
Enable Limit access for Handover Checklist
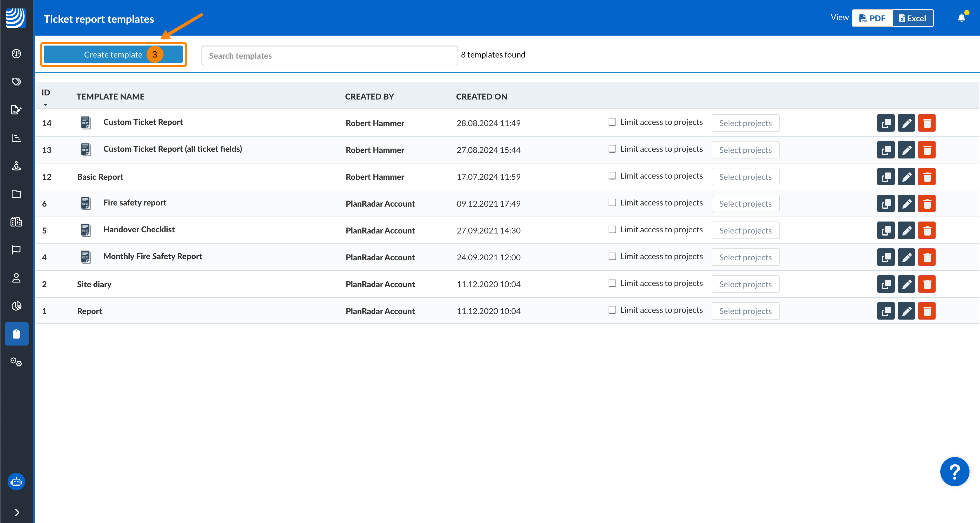pyautogui.click(x=612, y=230)
